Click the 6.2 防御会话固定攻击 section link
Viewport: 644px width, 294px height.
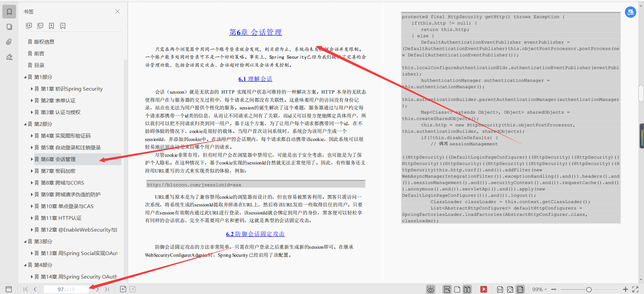pos(255,234)
